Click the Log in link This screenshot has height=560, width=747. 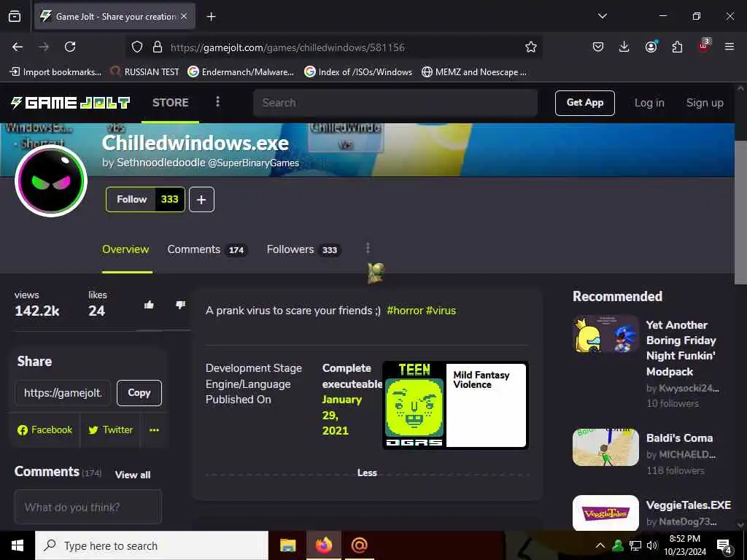(x=649, y=103)
